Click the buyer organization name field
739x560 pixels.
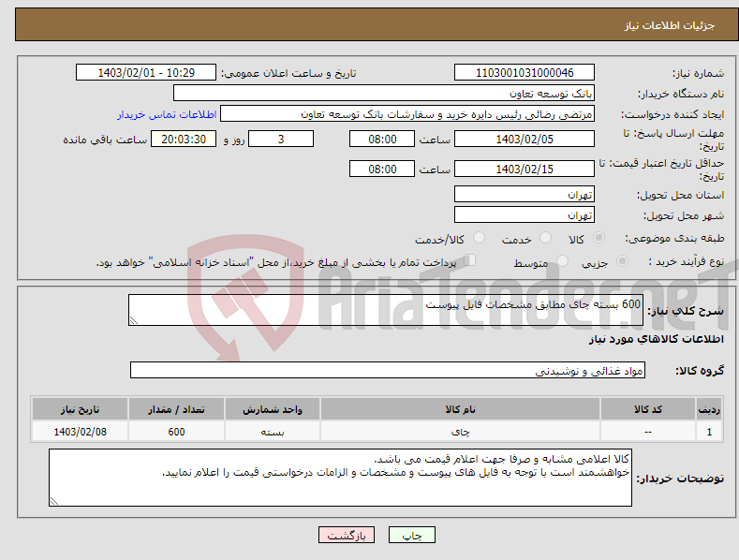pos(384,93)
